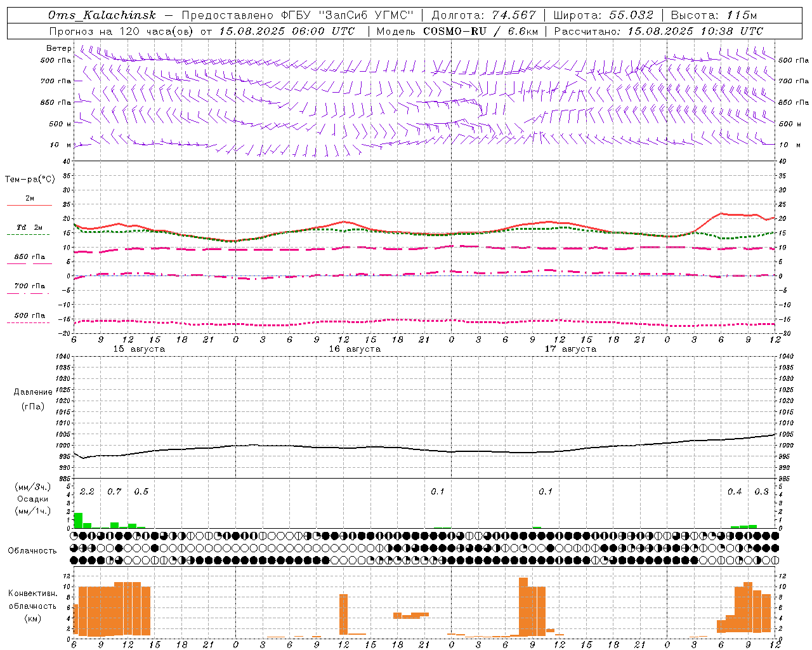Click the '(мм/1ч.)' precipitation unit label
Screen dimensions: 812x650
pyautogui.click(x=33, y=511)
